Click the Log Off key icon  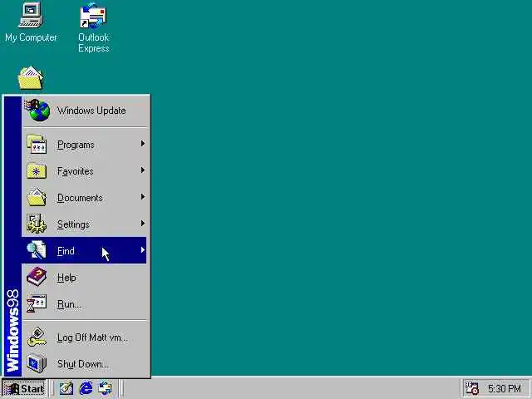(37, 337)
